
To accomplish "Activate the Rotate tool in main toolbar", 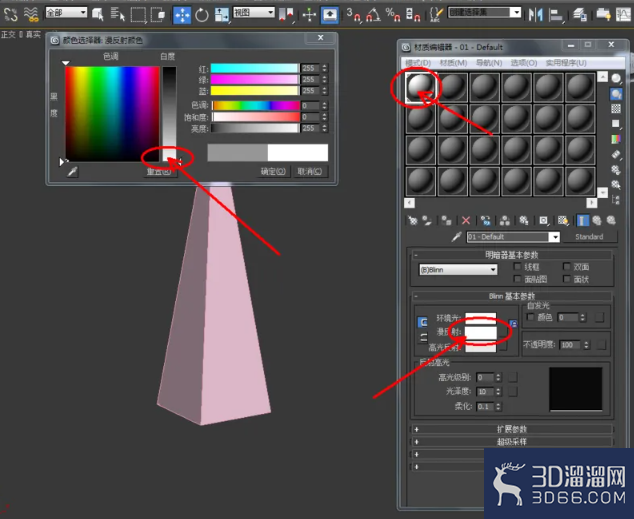I will tap(202, 15).
